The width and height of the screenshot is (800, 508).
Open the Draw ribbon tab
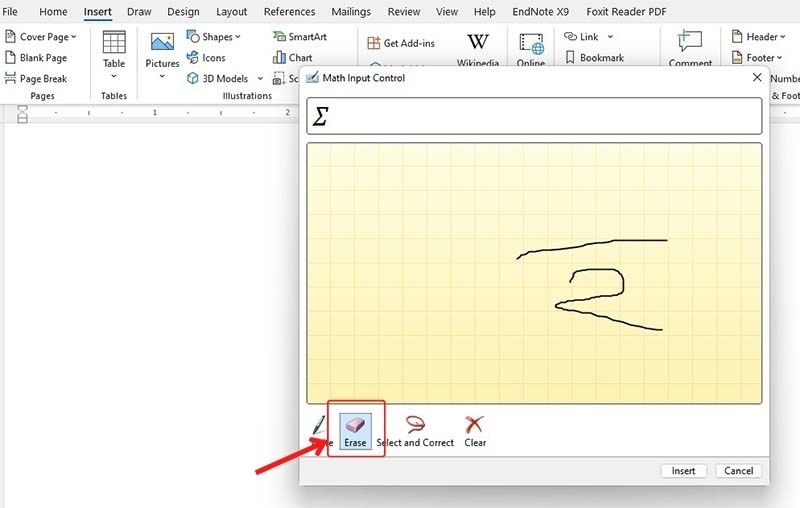[139, 11]
